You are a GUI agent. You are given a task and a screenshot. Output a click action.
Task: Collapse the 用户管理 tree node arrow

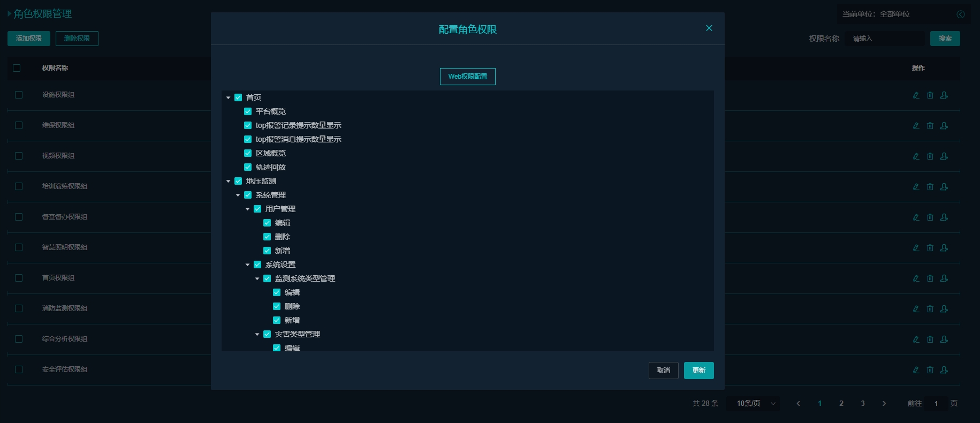click(248, 209)
